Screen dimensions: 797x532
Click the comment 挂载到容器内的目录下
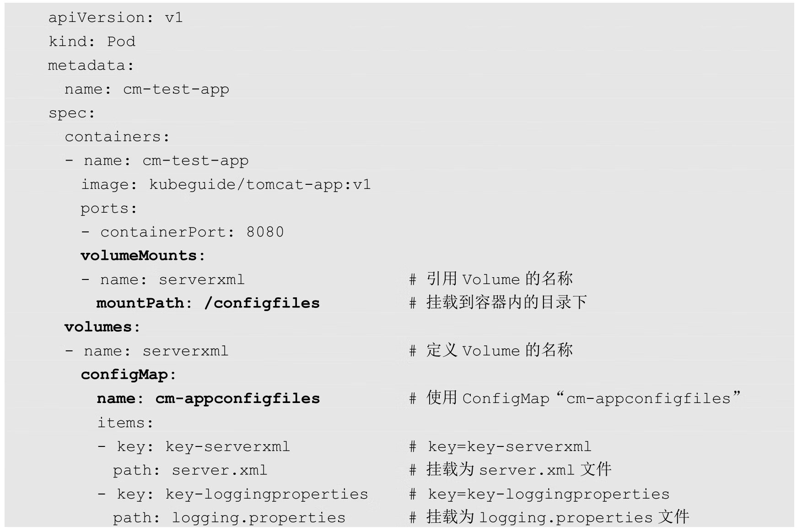506,302
